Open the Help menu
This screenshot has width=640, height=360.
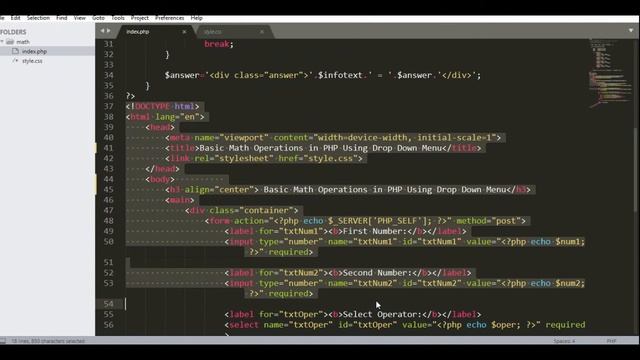pos(196,18)
